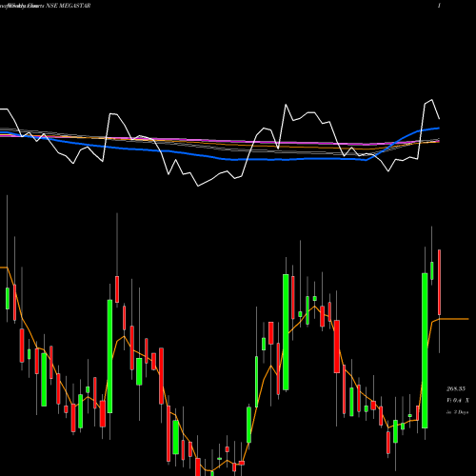
Task: Click the 268.35 price label
Action: (x=456, y=388)
